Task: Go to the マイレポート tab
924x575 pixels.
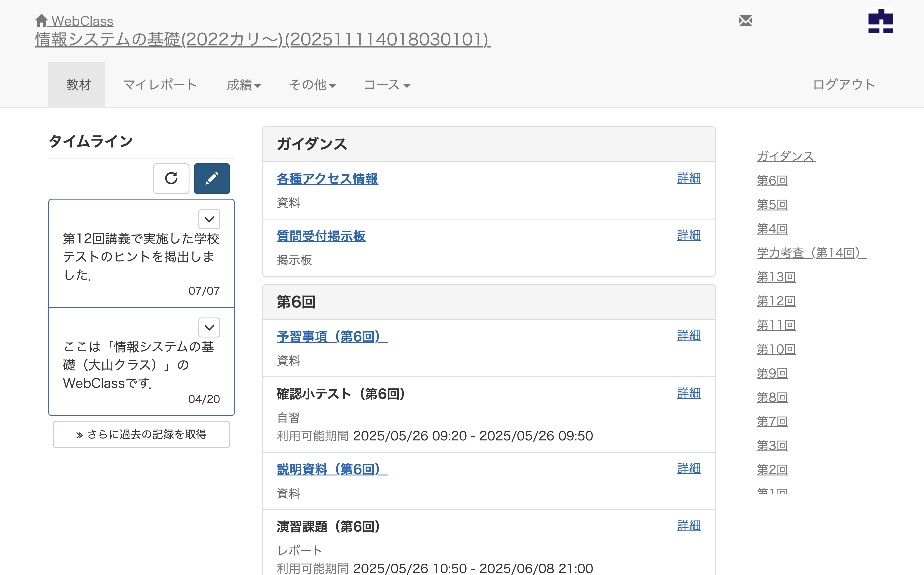Action: 160,85
